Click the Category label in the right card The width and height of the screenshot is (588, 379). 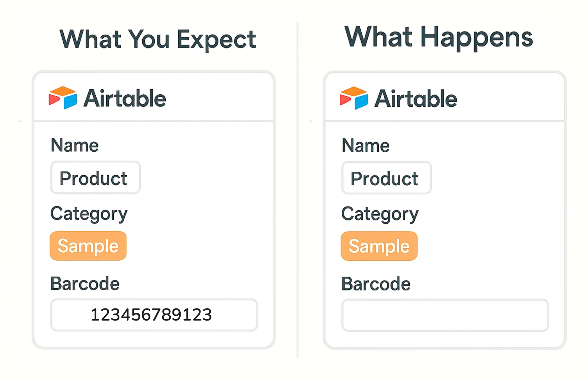tap(380, 214)
